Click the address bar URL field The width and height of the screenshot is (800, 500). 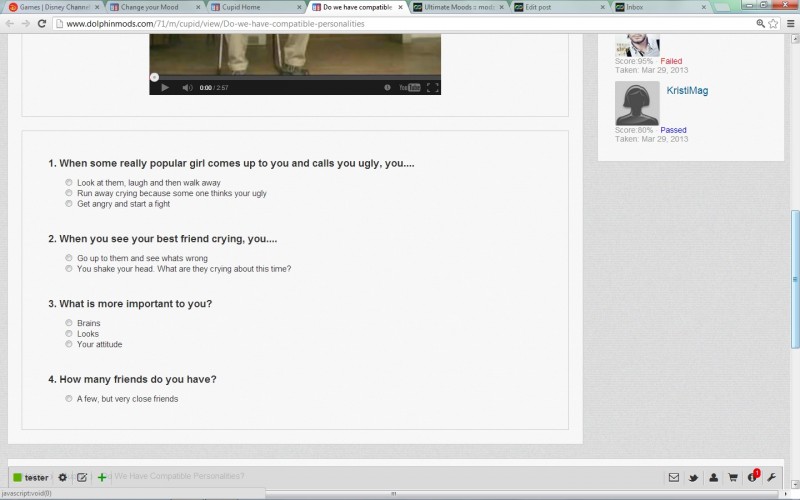404,23
